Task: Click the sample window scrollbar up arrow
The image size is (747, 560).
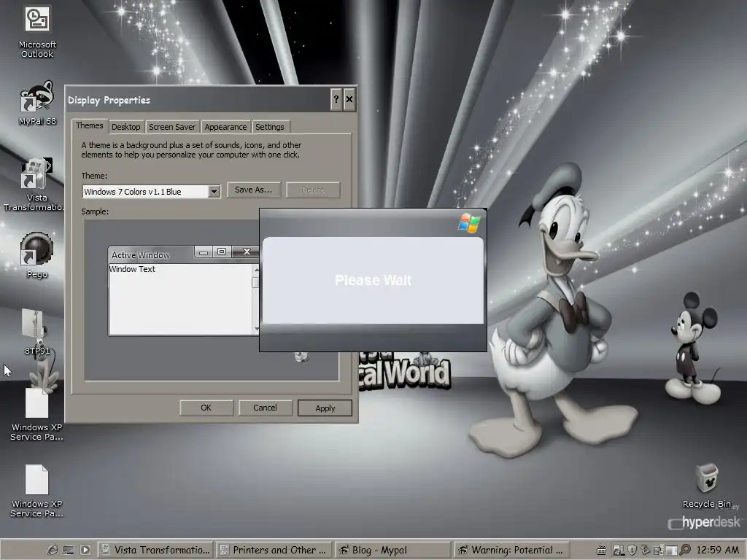Action: click(256, 270)
